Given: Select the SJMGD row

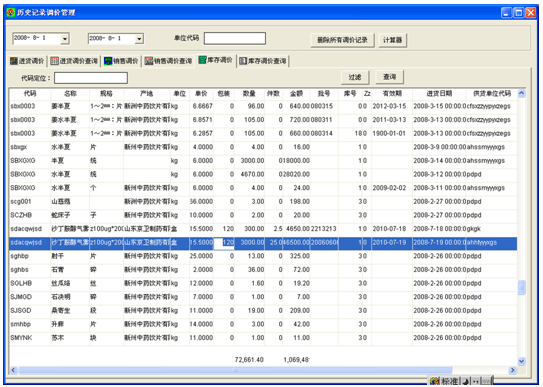Looking at the screenshot, I should [263, 297].
